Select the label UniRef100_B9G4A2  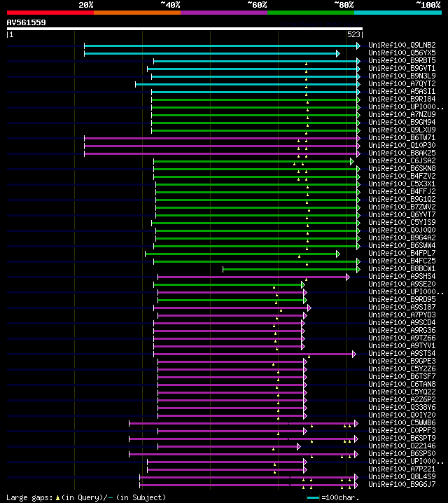tap(402, 237)
